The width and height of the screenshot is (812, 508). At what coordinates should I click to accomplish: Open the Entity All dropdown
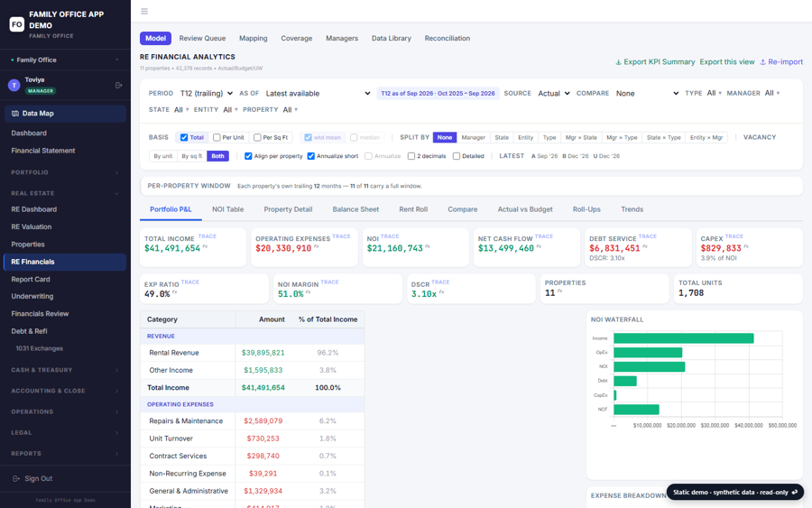pyautogui.click(x=230, y=110)
